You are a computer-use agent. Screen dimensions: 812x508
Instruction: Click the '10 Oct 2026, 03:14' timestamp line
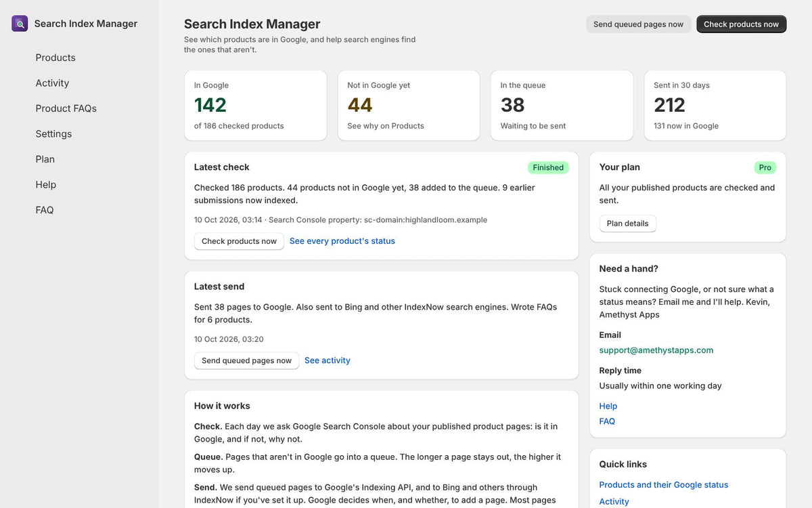340,220
